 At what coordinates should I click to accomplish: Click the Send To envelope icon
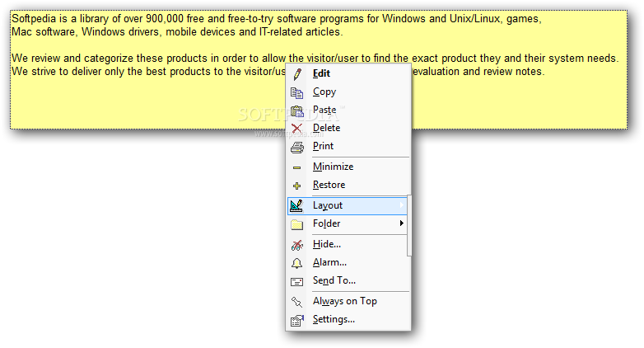(297, 282)
